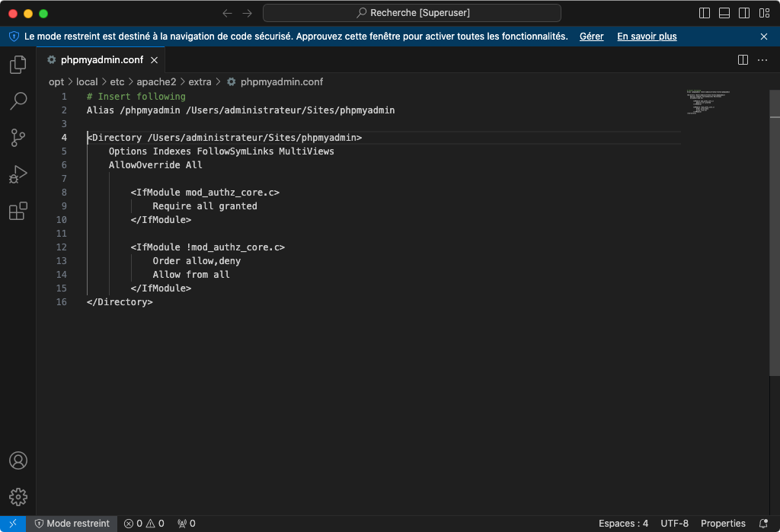Click the 'En savoir plus' link

tap(647, 36)
